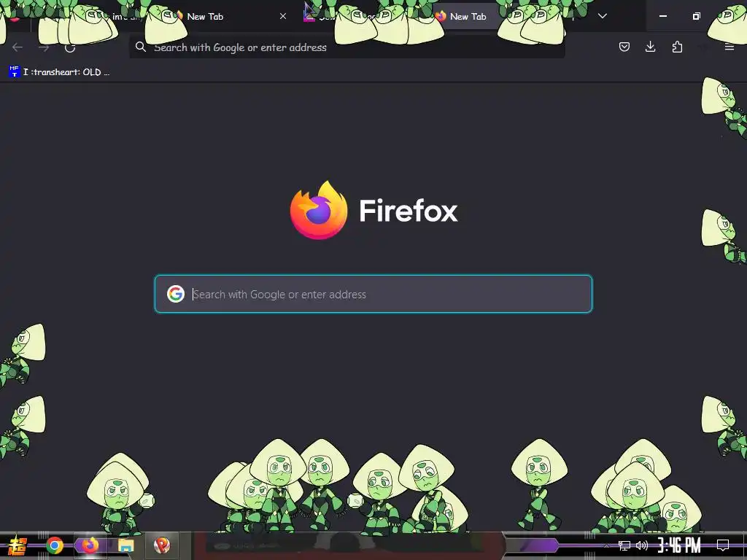
Task: Click the Firefox logo on the new tab page
Action: click(319, 210)
